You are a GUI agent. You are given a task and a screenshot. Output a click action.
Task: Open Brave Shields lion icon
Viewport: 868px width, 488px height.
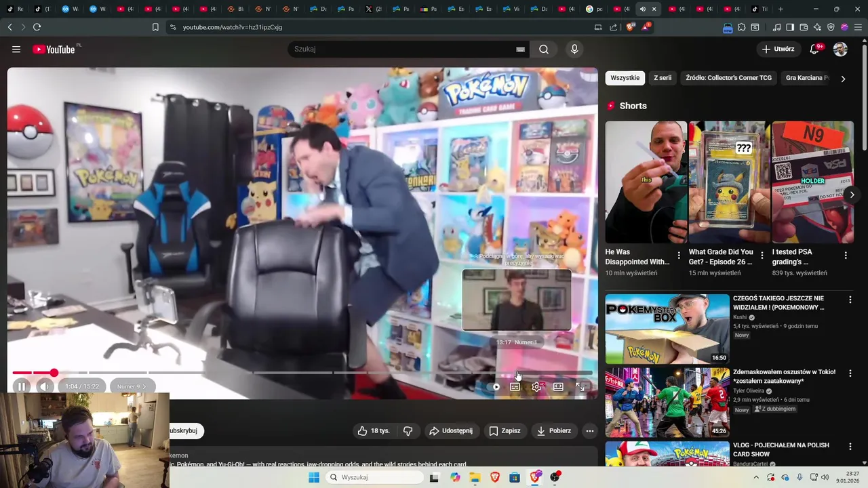click(630, 27)
